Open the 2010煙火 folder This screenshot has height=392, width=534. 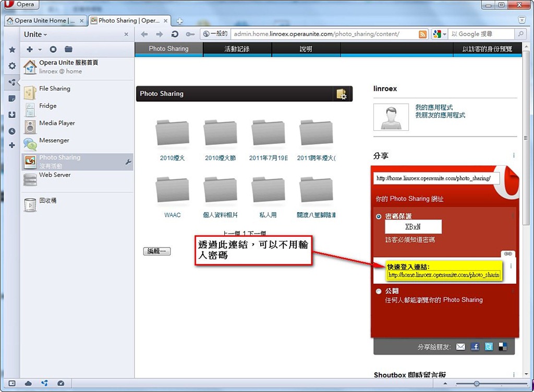click(172, 140)
